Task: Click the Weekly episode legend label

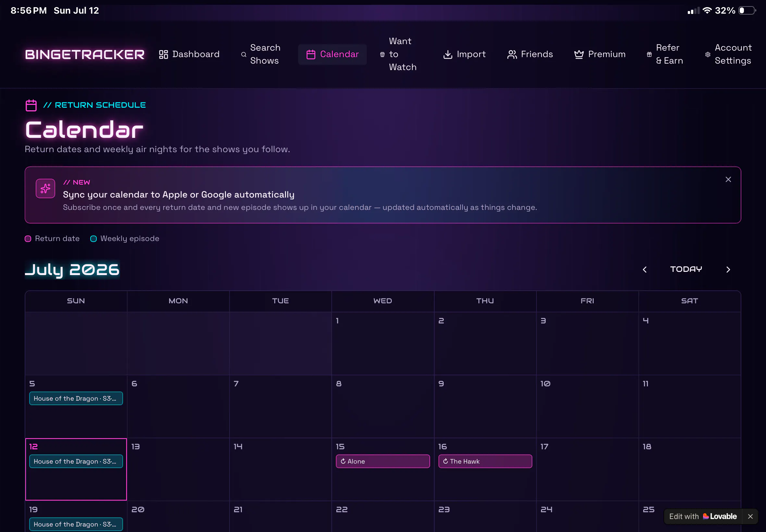Action: [130, 239]
